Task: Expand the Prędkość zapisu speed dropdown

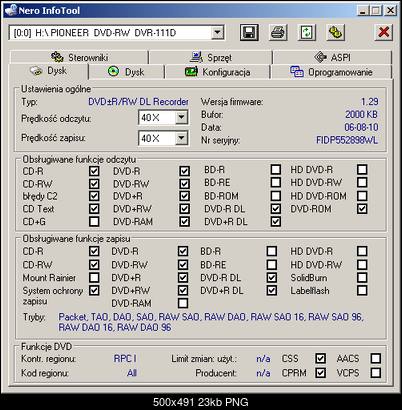Action: (181, 138)
